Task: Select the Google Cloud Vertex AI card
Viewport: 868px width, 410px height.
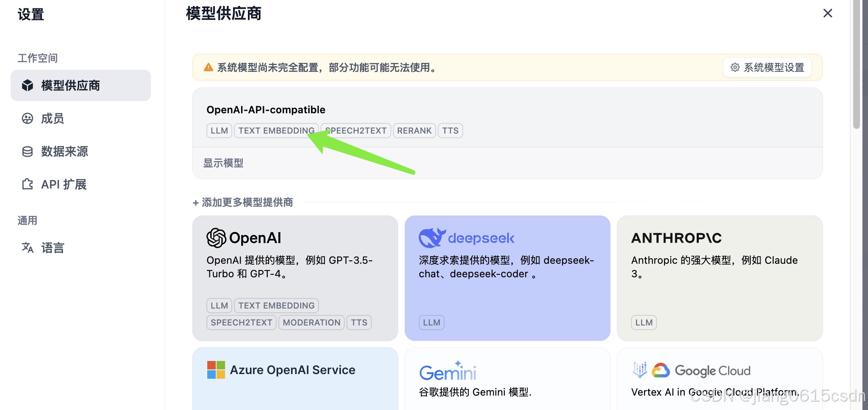Action: (720, 379)
